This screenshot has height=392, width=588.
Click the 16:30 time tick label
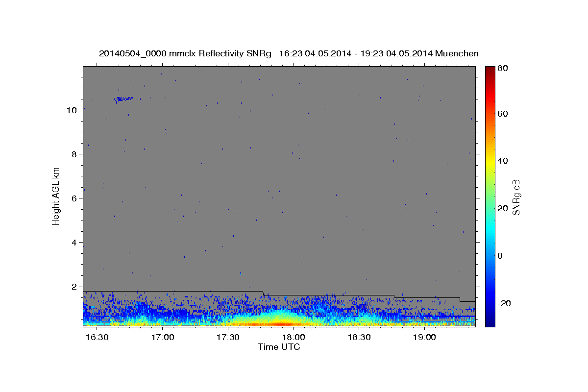tap(97, 338)
